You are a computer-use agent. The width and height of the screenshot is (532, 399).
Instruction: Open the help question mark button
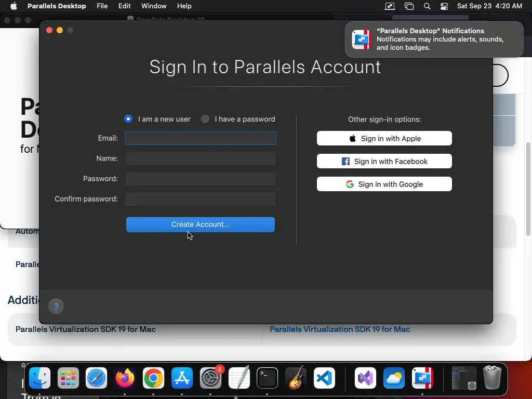click(x=56, y=307)
